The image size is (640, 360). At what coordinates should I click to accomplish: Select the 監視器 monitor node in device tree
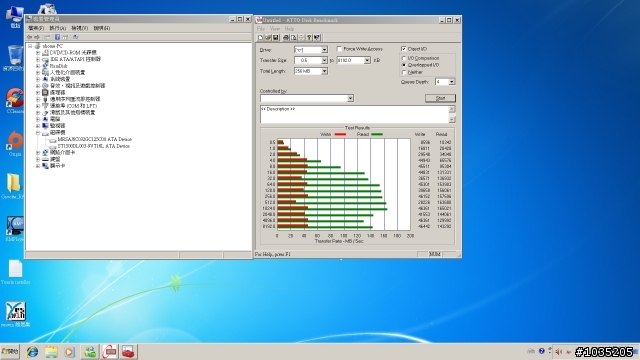pyautogui.click(x=58, y=126)
